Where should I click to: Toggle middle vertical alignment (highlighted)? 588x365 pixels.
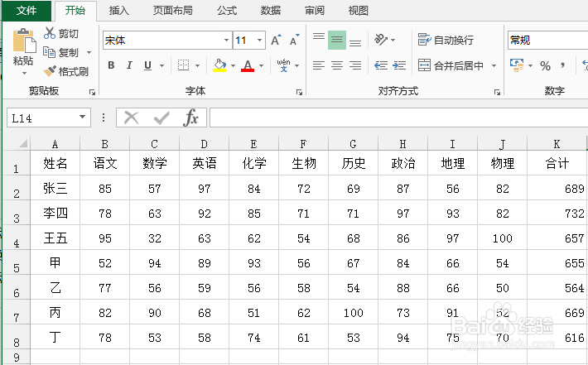[x=337, y=40]
